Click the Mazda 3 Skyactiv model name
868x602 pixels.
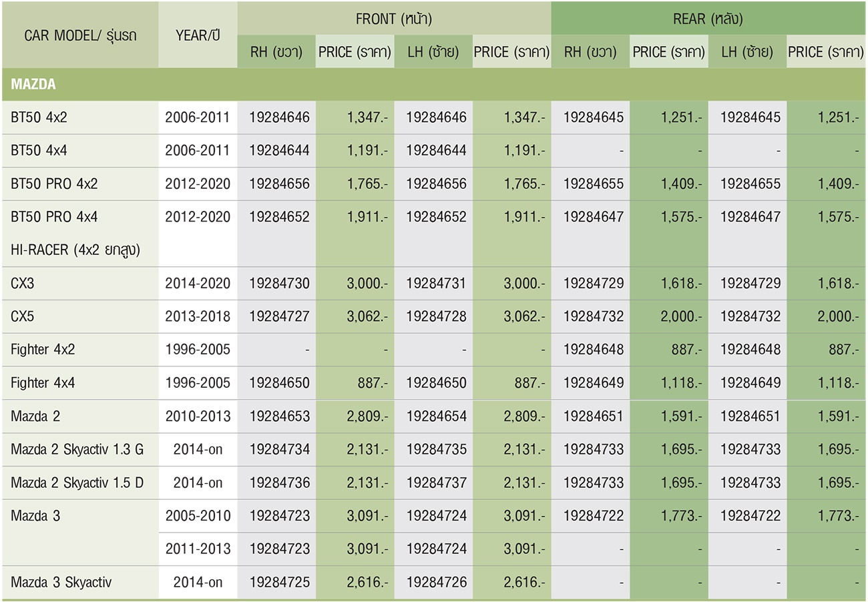61,583
